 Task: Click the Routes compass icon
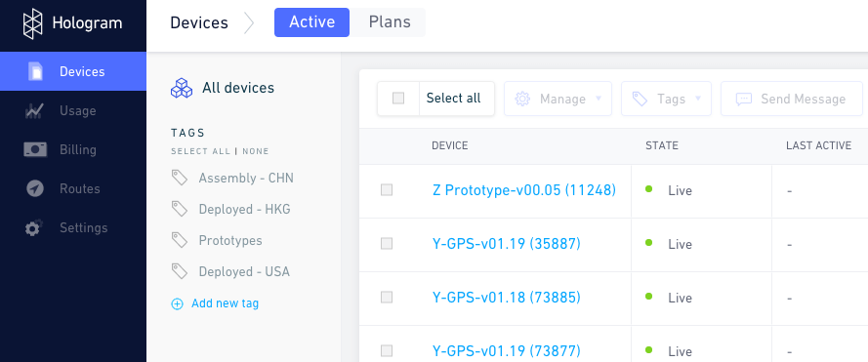(35, 188)
